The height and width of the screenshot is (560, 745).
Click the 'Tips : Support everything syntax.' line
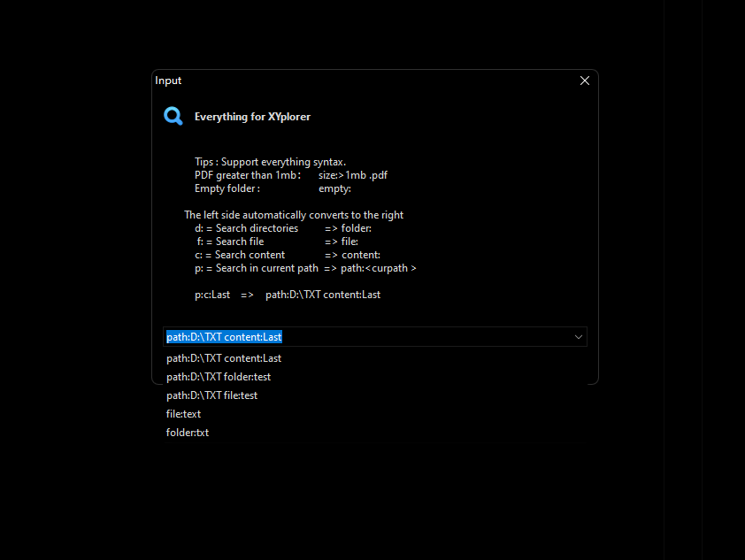(271, 162)
